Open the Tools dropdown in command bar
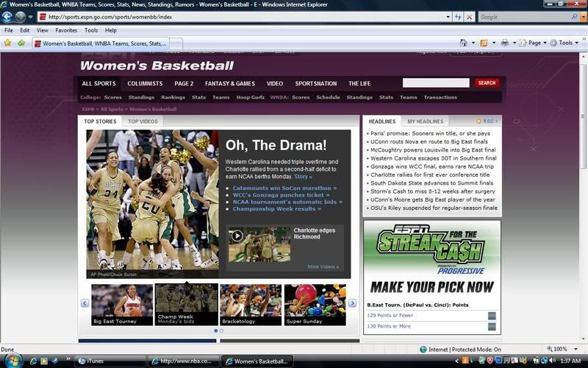The image size is (588, 368). [564, 43]
